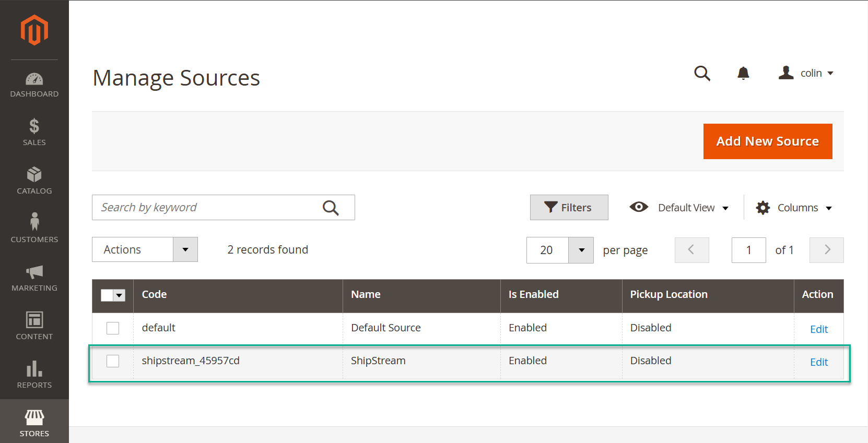Select the checkbox for default source row
Screen dimensions: 868x443
[113, 328]
